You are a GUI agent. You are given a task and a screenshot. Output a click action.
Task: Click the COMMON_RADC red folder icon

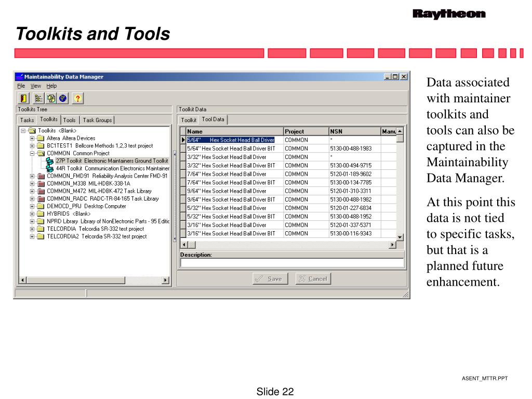click(x=41, y=198)
